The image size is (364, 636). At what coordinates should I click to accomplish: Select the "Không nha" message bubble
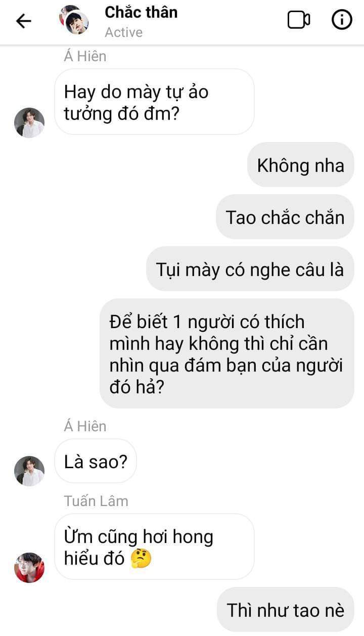(x=301, y=165)
